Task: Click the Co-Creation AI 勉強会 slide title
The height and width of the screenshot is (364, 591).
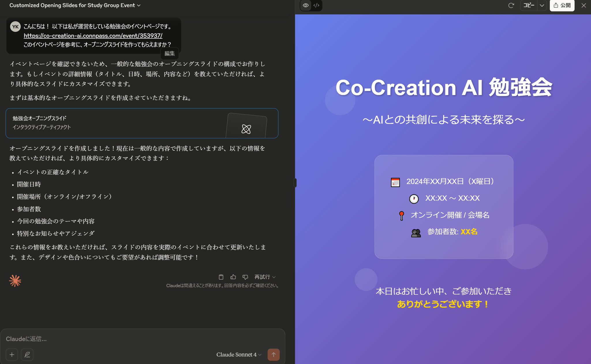Action: (x=444, y=87)
